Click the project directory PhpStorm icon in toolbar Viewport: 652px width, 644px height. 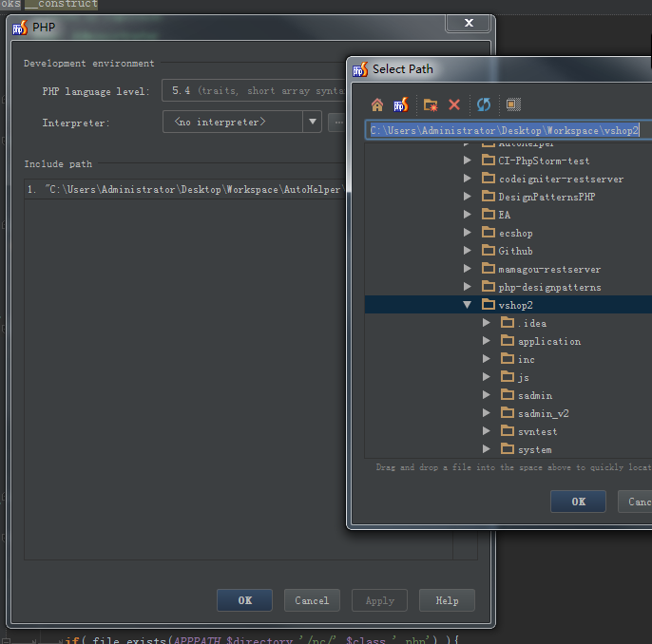click(401, 104)
